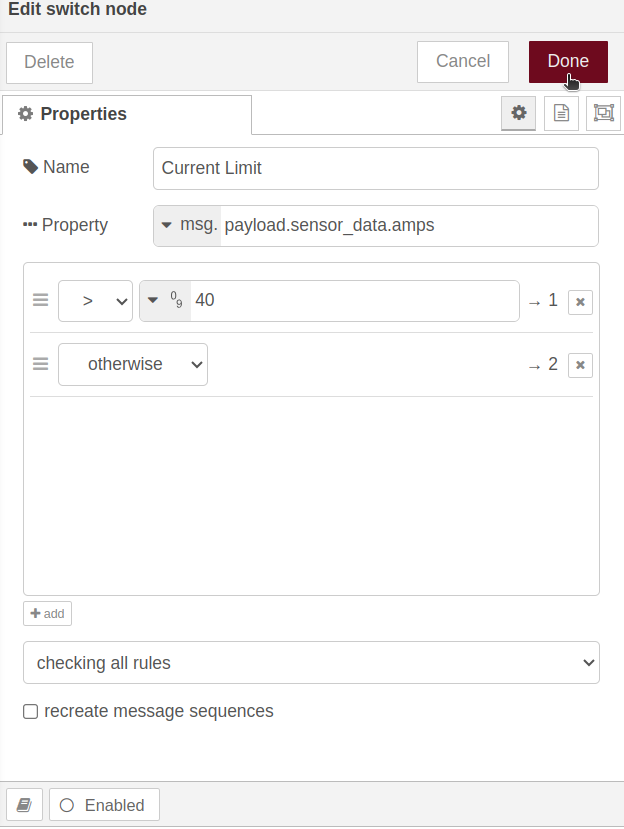
Task: Open node properties gear icon
Action: click(x=518, y=113)
